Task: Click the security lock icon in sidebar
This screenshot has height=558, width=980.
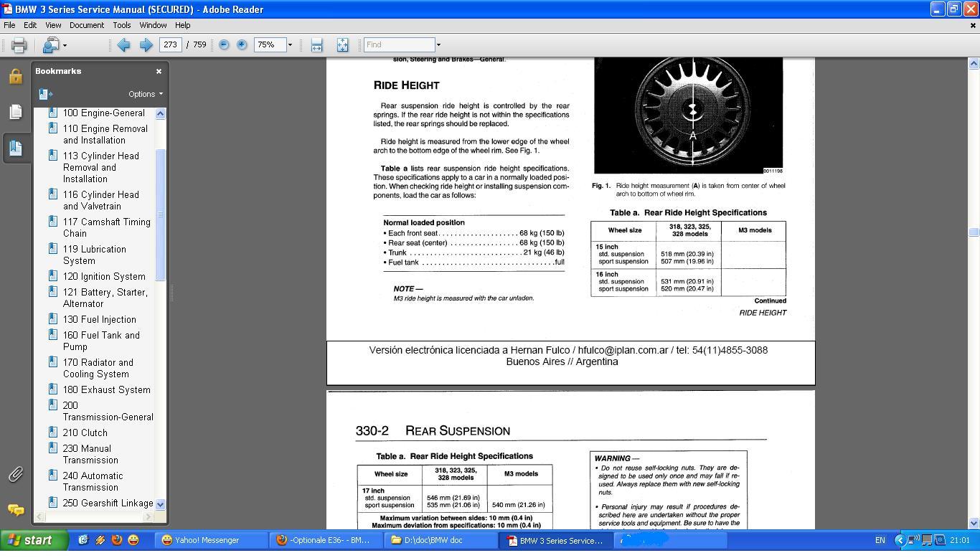Action: 16,76
